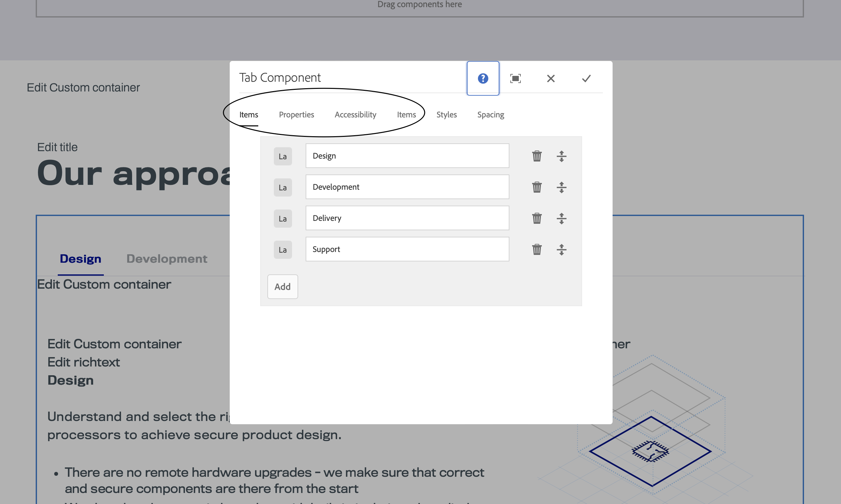Delete the Design tab item
The height and width of the screenshot is (504, 841).
tap(537, 156)
